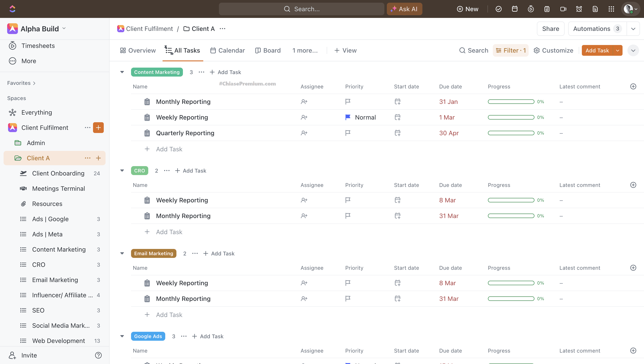This screenshot has width=644, height=364.
Task: Open Reminders via the alarm clock icon
Action: click(x=579, y=9)
